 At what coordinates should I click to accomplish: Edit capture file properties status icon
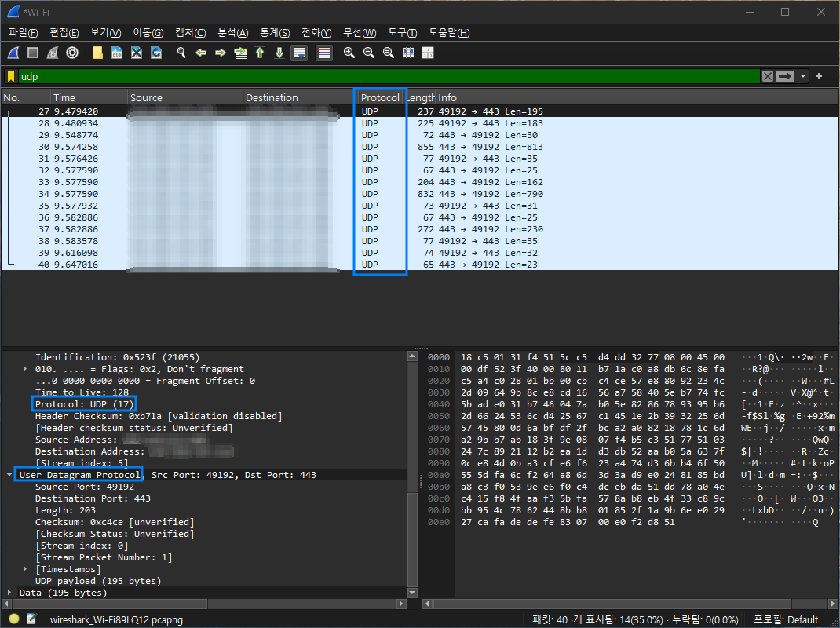(x=31, y=619)
